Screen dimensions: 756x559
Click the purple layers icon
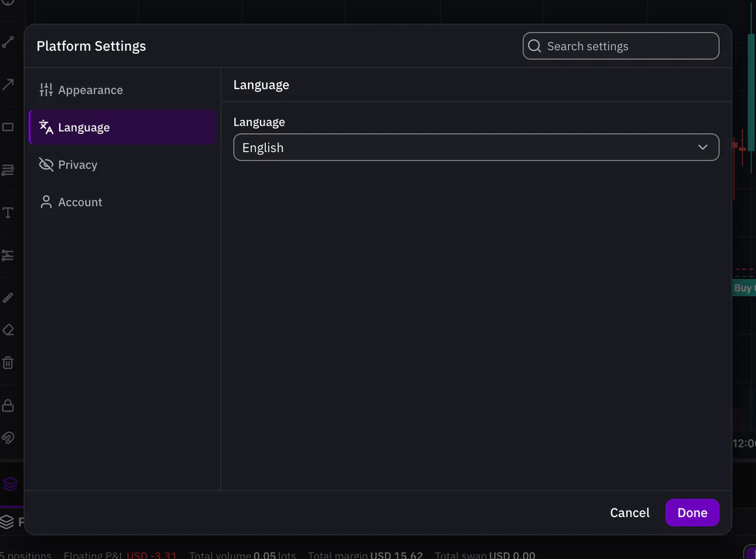[10, 484]
